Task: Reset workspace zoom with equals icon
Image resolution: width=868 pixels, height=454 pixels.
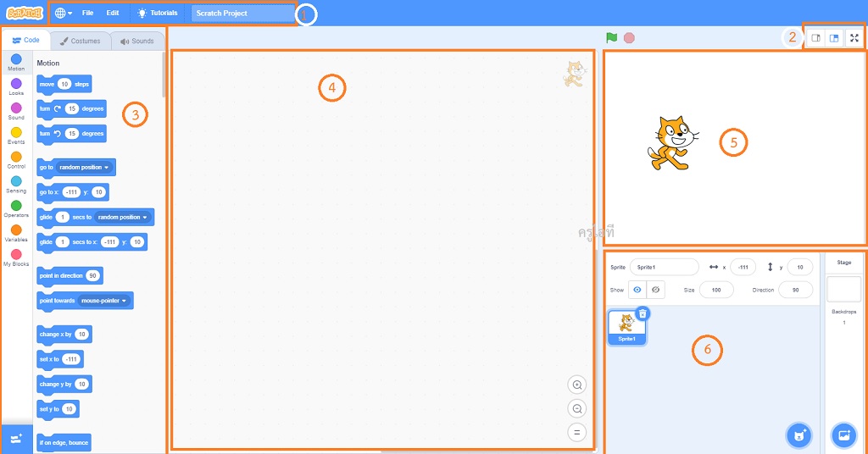Action: (577, 432)
